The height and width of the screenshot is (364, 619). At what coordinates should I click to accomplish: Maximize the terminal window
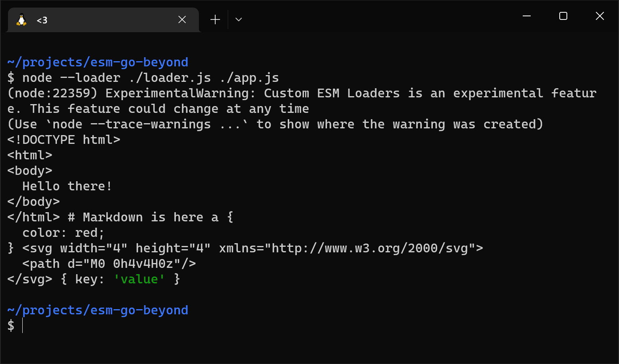[563, 16]
